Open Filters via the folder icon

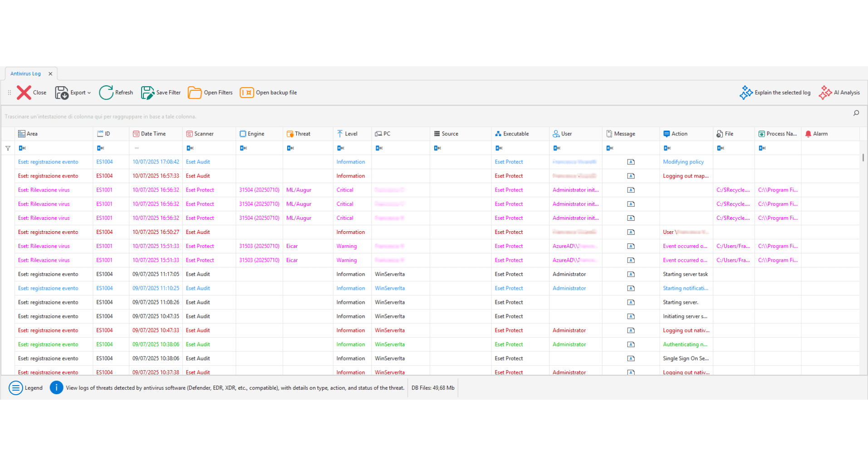[195, 93]
